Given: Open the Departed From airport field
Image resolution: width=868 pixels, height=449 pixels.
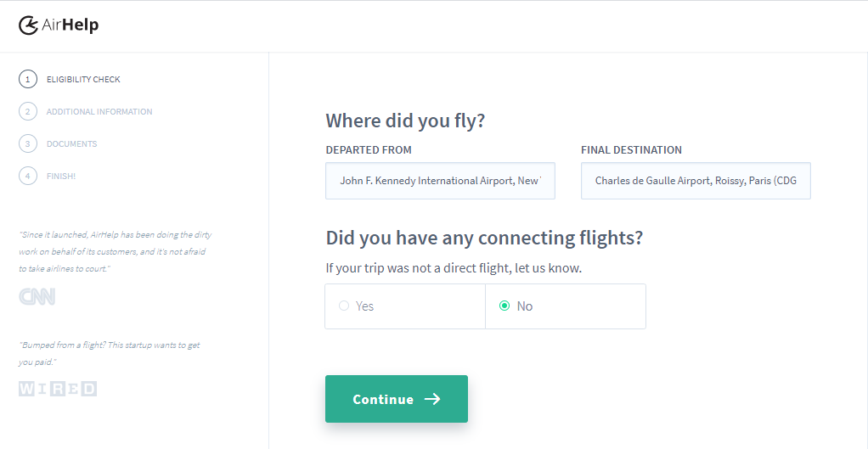Looking at the screenshot, I should [x=440, y=181].
